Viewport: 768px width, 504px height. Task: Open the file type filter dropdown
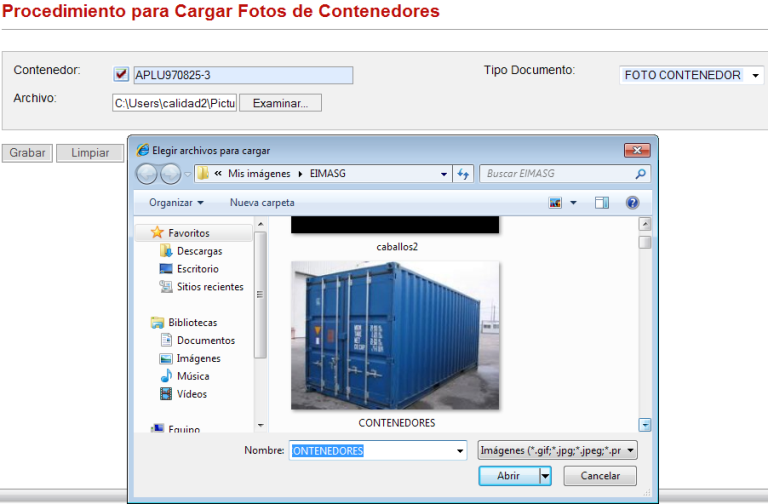pyautogui.click(x=558, y=451)
